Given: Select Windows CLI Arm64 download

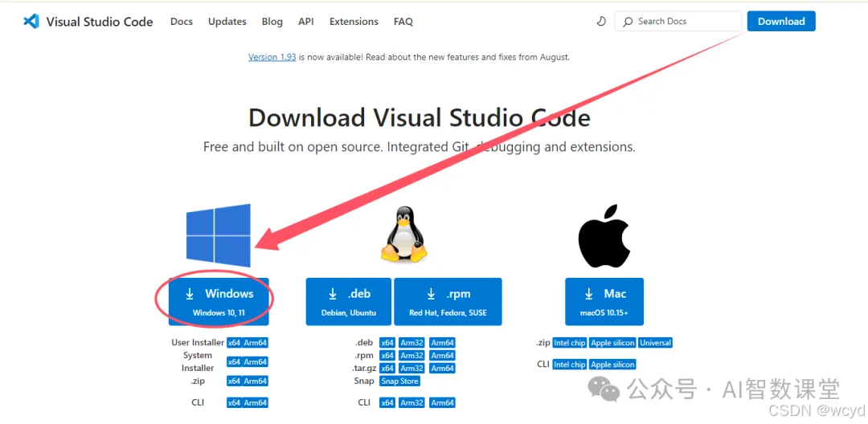Looking at the screenshot, I should click(256, 402).
